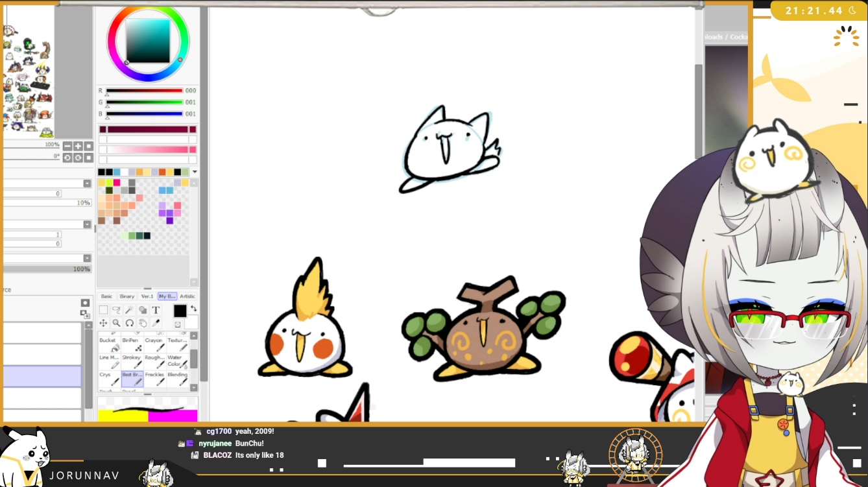Select the text tool
868x487 pixels.
coord(156,310)
